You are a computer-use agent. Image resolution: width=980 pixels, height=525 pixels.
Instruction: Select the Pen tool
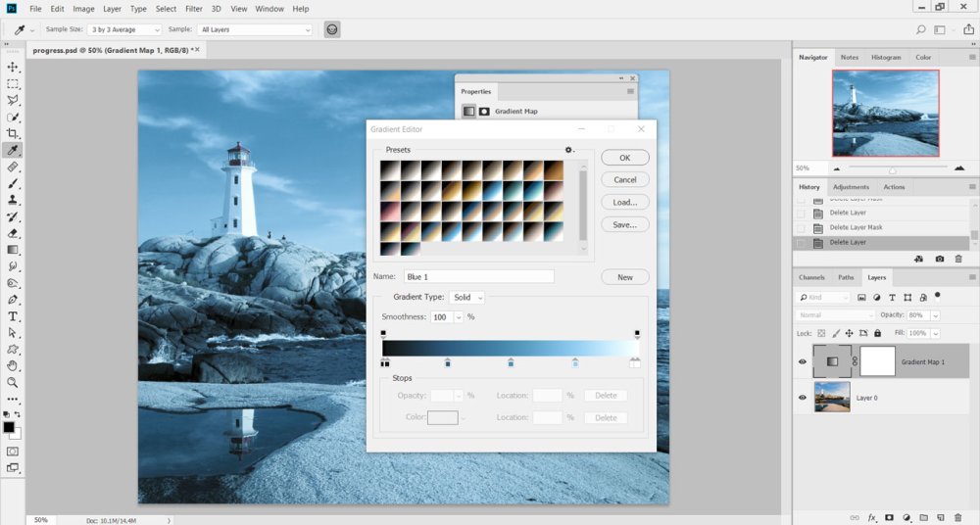click(13, 300)
